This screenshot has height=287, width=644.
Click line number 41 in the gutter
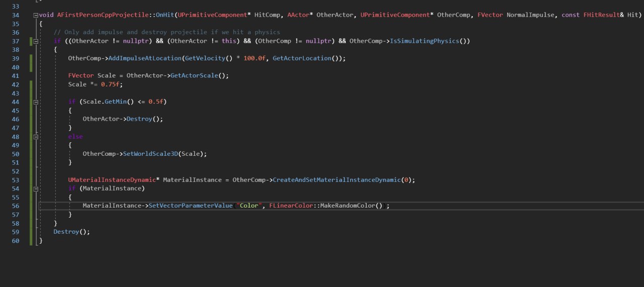point(15,75)
